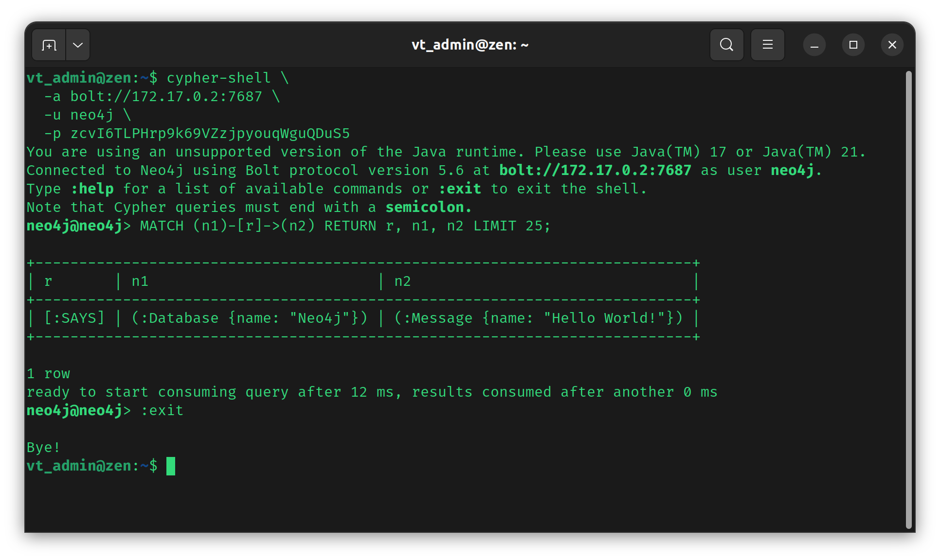This screenshot has height=560, width=940.
Task: Click the LIMIT 25; part of the query
Action: [x=512, y=226]
